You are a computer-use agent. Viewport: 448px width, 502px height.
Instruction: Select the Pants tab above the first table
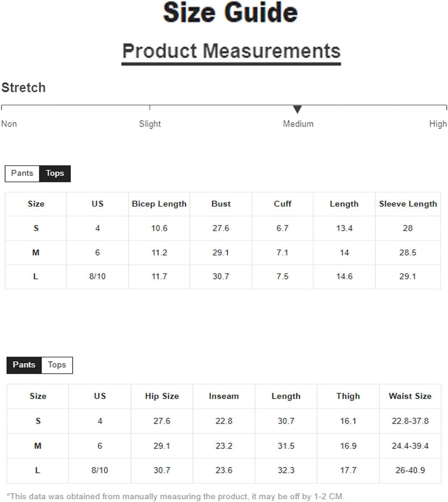tap(22, 174)
